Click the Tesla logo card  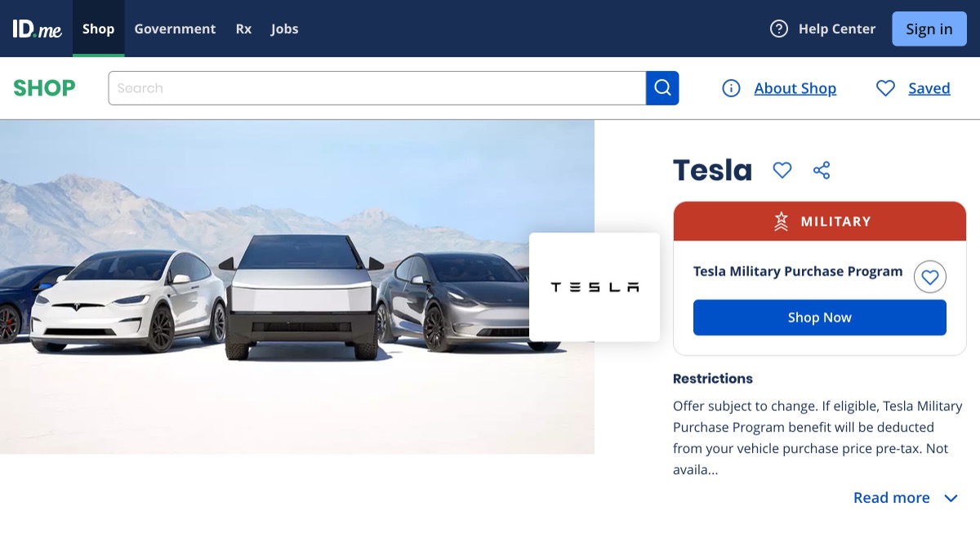point(595,287)
